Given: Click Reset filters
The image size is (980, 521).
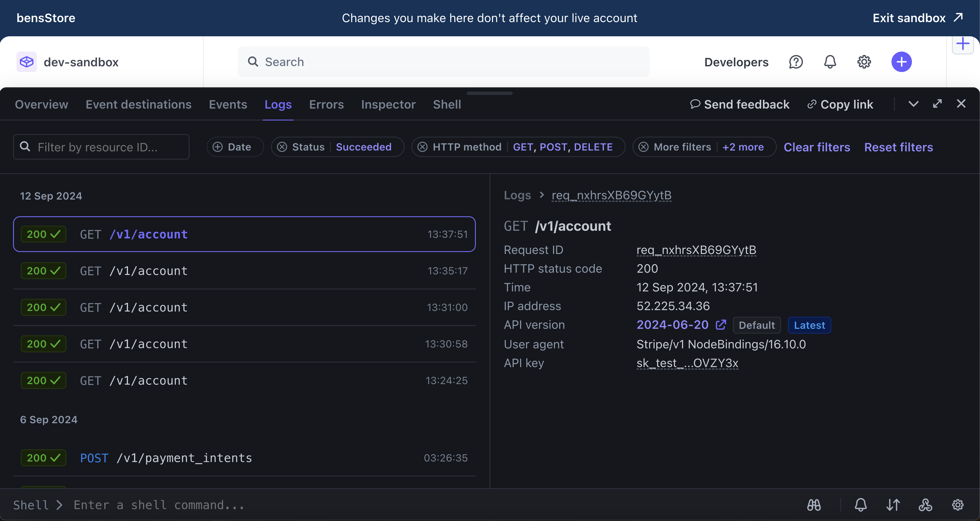Looking at the screenshot, I should coord(898,147).
